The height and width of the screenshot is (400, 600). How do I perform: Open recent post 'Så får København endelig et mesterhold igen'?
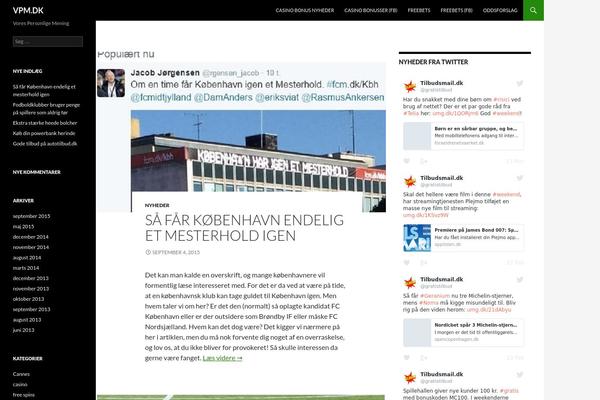pos(44,90)
